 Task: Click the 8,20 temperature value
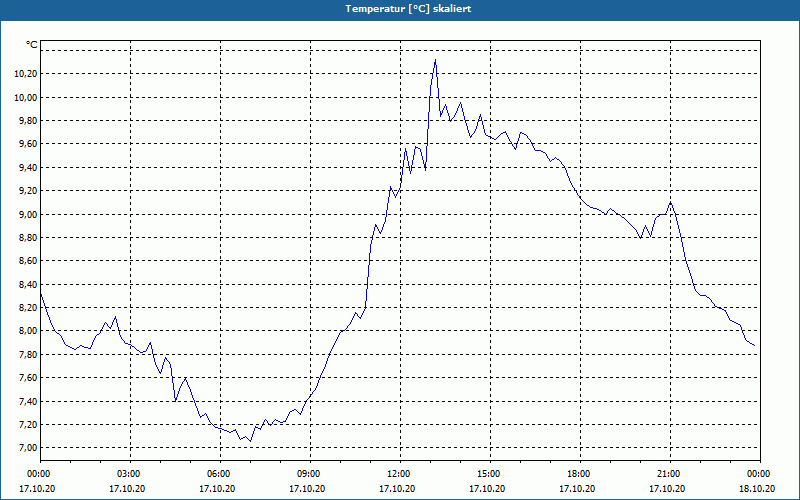[28, 308]
